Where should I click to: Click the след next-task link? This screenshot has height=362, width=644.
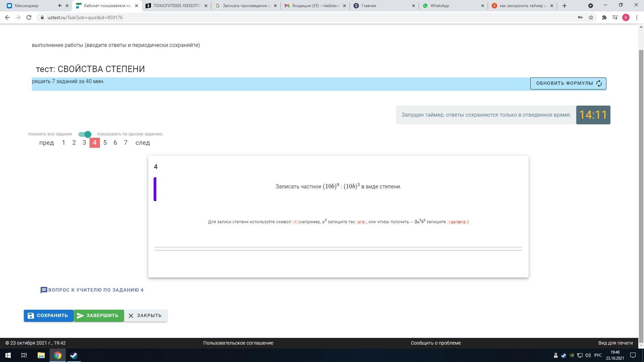[x=143, y=143]
